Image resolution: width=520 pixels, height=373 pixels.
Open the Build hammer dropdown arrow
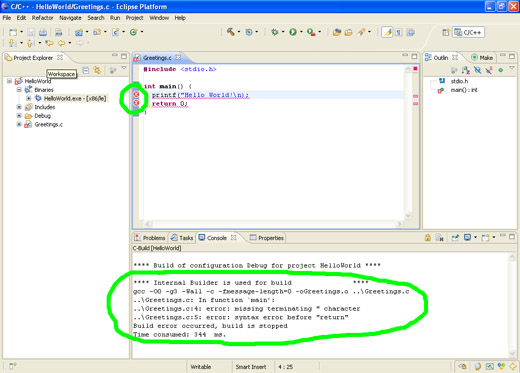pos(239,32)
